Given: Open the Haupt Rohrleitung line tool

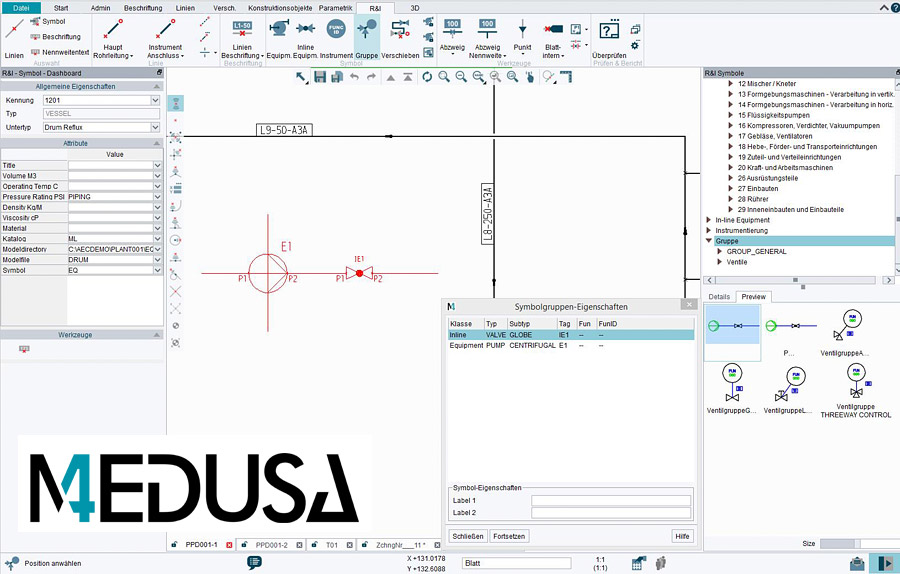Looking at the screenshot, I should pyautogui.click(x=113, y=38).
